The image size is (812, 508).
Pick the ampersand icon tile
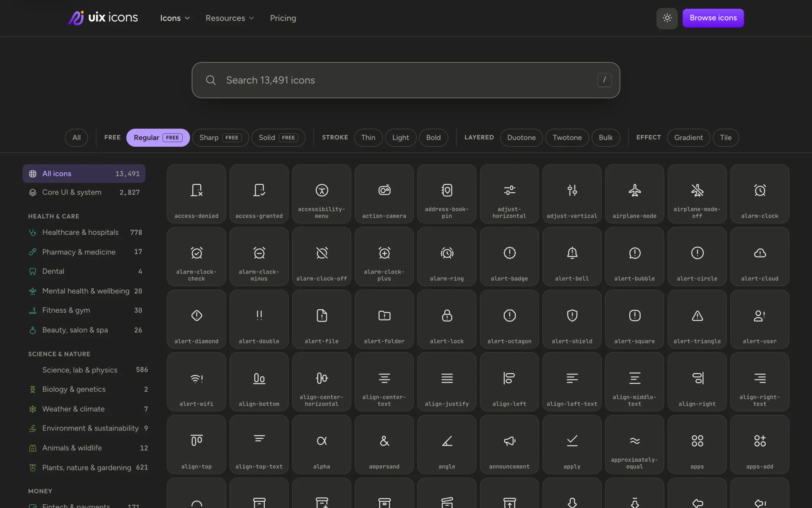coord(384,444)
